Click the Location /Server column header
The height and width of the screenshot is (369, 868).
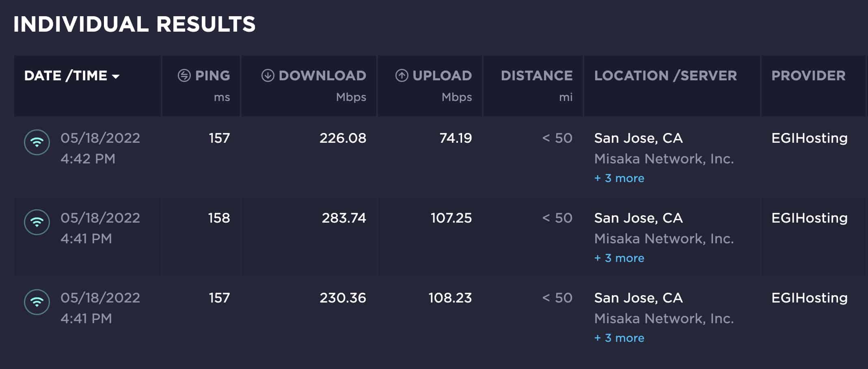[x=665, y=75]
